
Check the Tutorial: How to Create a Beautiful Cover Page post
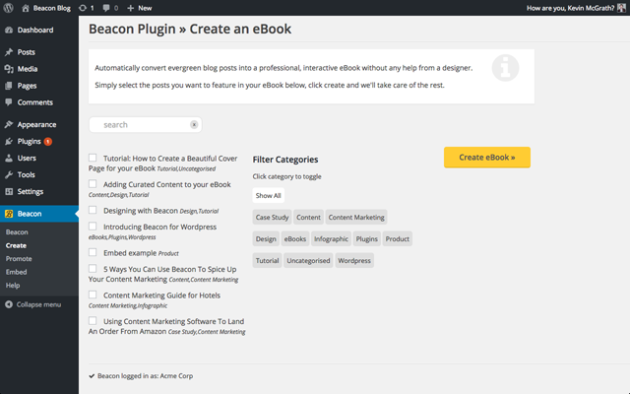click(93, 158)
